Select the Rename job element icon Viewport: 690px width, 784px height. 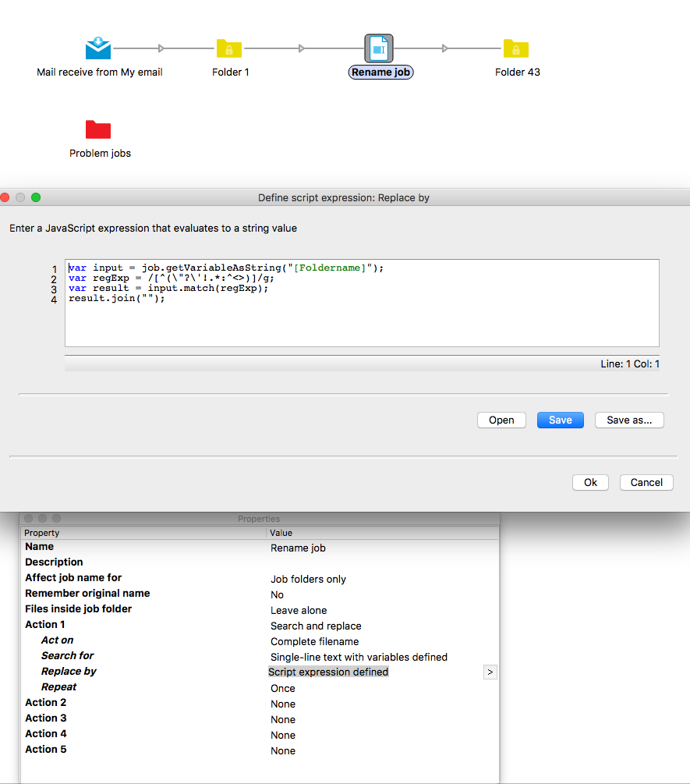(x=379, y=48)
